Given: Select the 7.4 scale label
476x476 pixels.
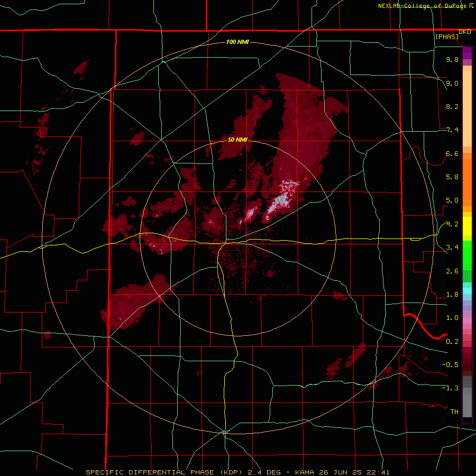Looking at the screenshot, I should pyautogui.click(x=452, y=130).
